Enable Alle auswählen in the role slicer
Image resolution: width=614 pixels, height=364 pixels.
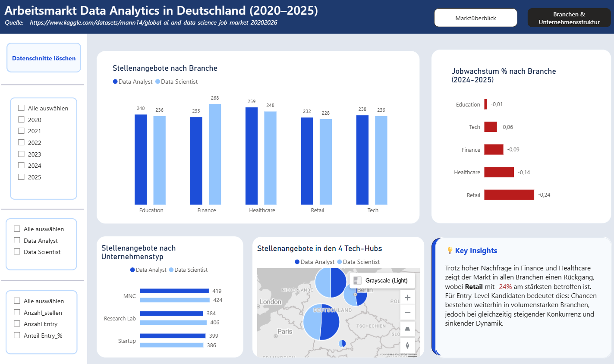17,229
